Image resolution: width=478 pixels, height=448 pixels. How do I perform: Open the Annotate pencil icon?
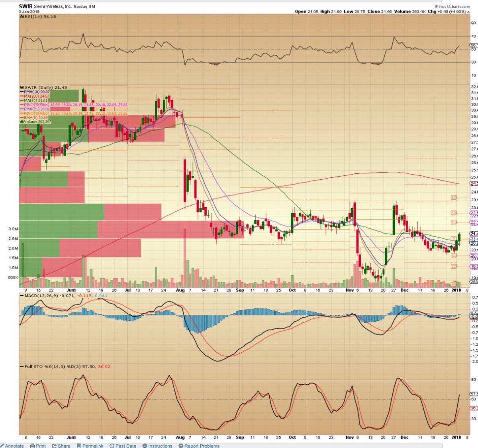click(3, 445)
